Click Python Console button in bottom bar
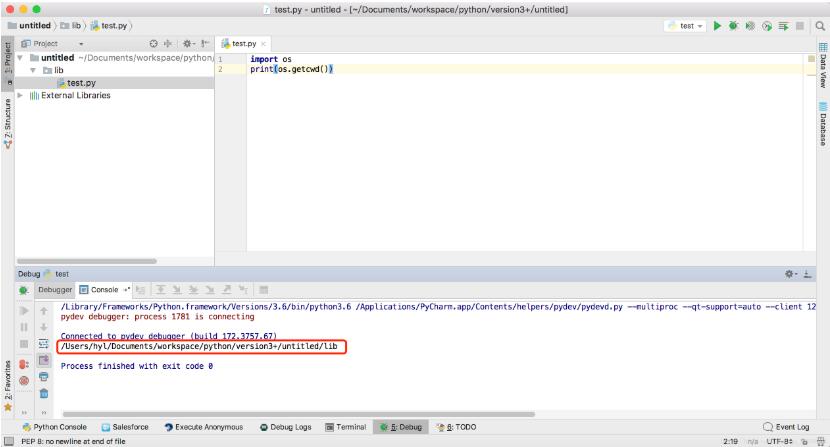Image resolution: width=830 pixels, height=447 pixels. [54, 427]
